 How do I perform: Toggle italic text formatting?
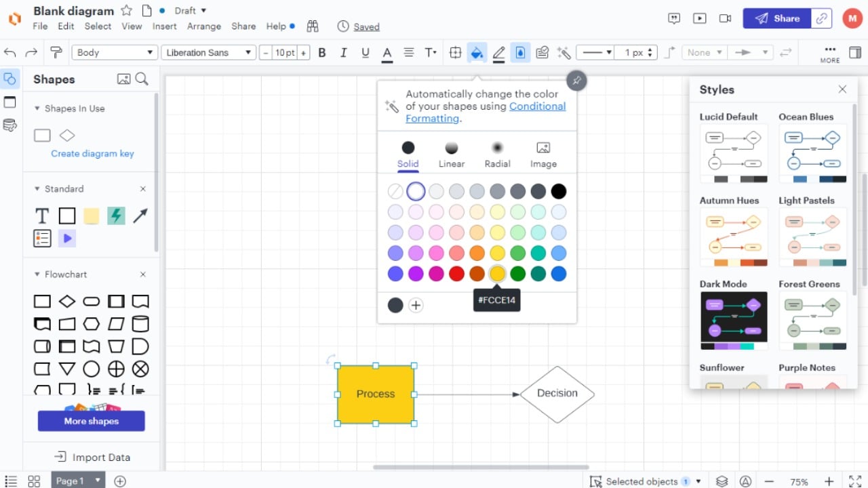344,53
